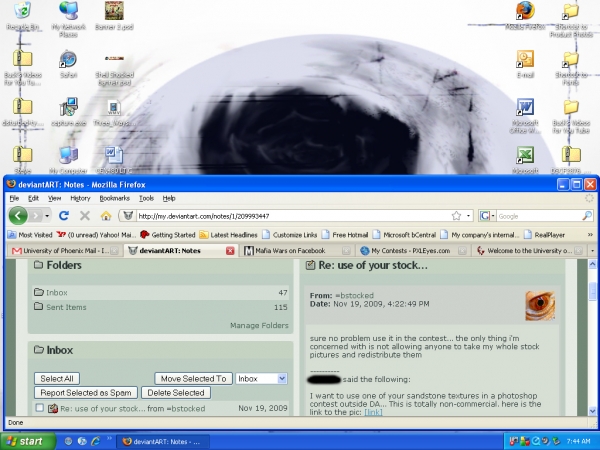The height and width of the screenshot is (450, 600).
Task: Click into the Google search field
Action: [x=539, y=216]
